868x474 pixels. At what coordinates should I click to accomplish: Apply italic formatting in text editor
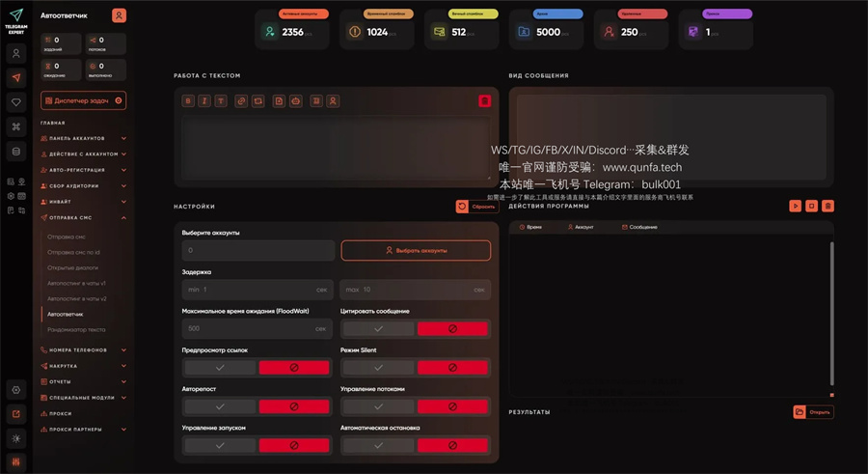click(x=204, y=101)
